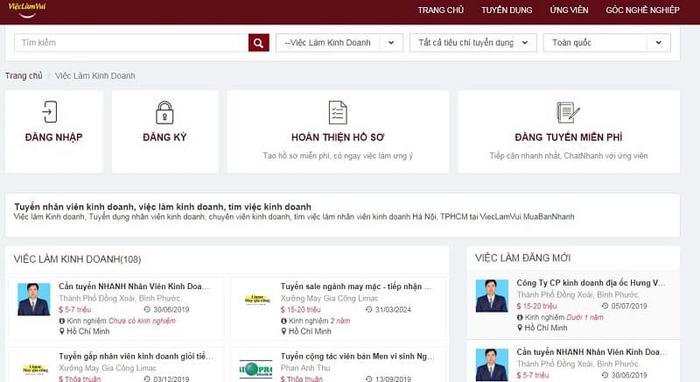
Task: Click the Limac logo on the Tuyển gấp card
Action: point(35,369)
